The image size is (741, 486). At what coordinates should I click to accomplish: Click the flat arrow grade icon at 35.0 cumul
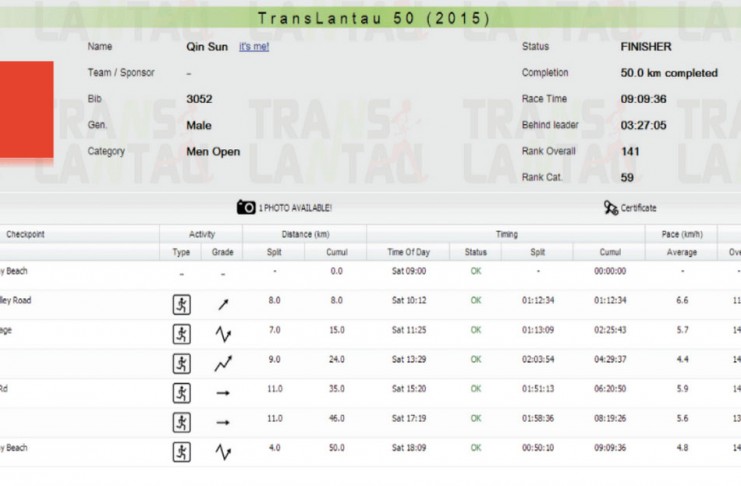[x=223, y=393]
